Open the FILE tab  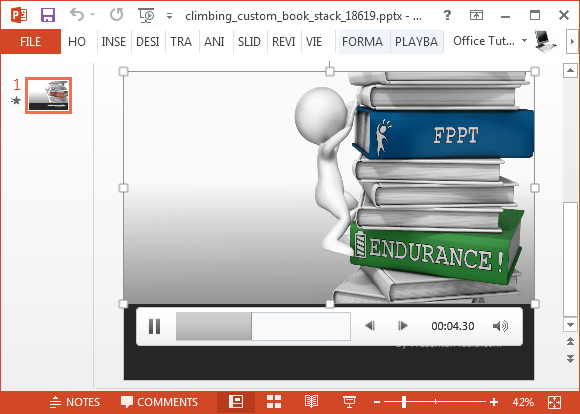31,41
